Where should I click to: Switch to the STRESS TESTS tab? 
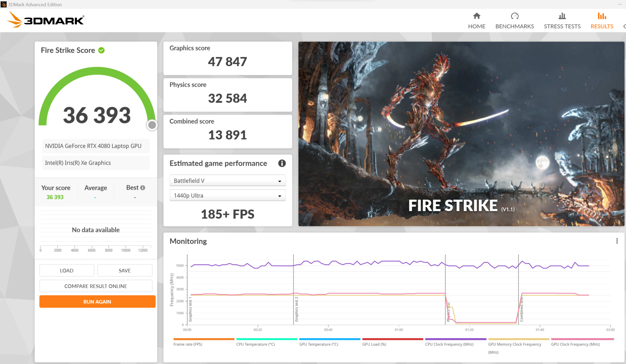tap(562, 26)
